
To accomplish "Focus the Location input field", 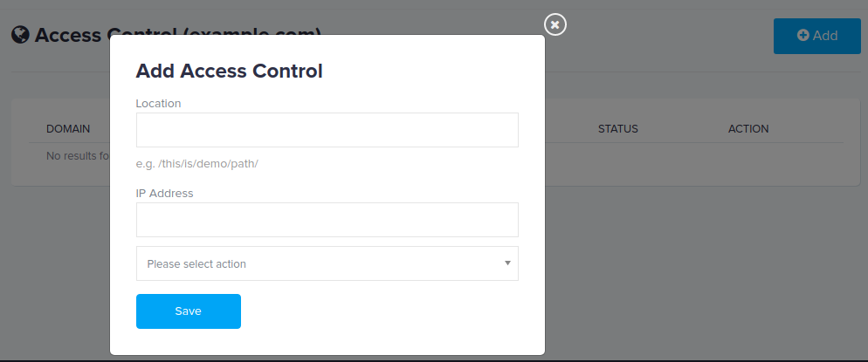I will click(327, 130).
